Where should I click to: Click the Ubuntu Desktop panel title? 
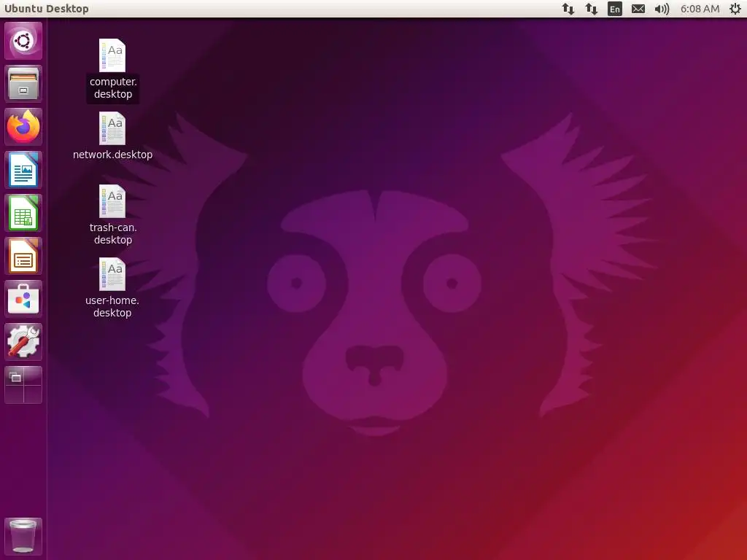[46, 9]
